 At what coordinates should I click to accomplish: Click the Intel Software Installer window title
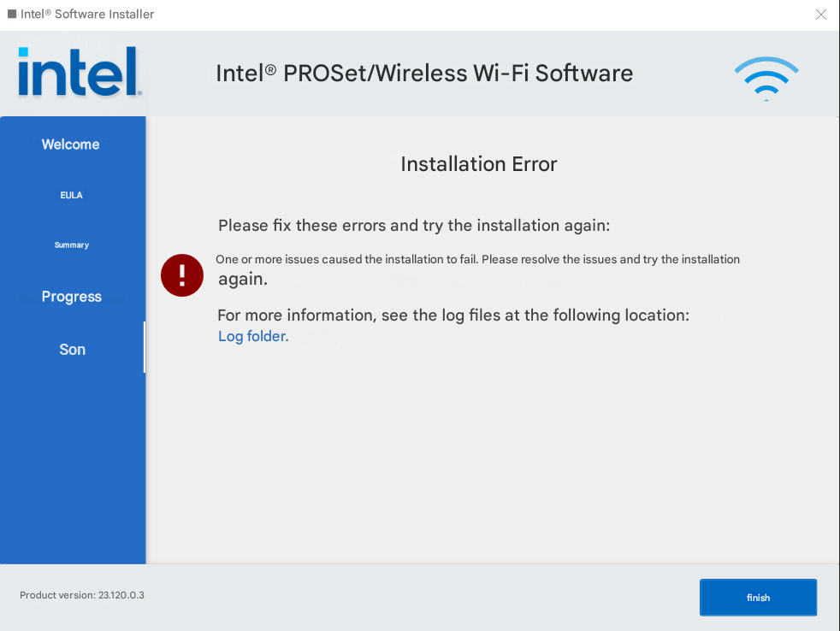(x=87, y=15)
